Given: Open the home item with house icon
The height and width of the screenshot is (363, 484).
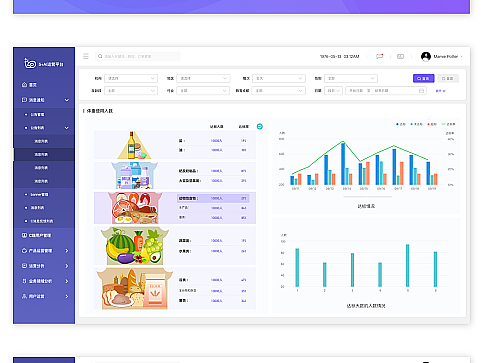Looking at the screenshot, I should pyautogui.click(x=29, y=85).
